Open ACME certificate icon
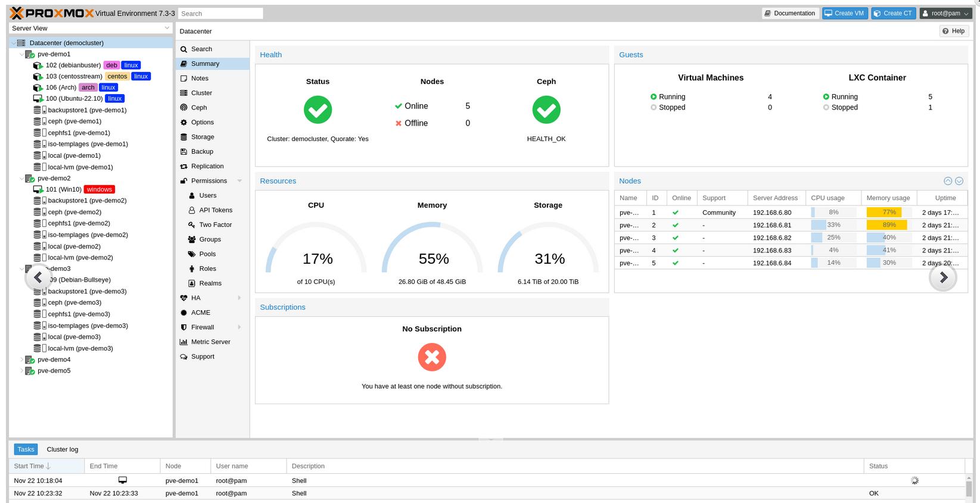This screenshot has width=980, height=503. pyautogui.click(x=183, y=313)
